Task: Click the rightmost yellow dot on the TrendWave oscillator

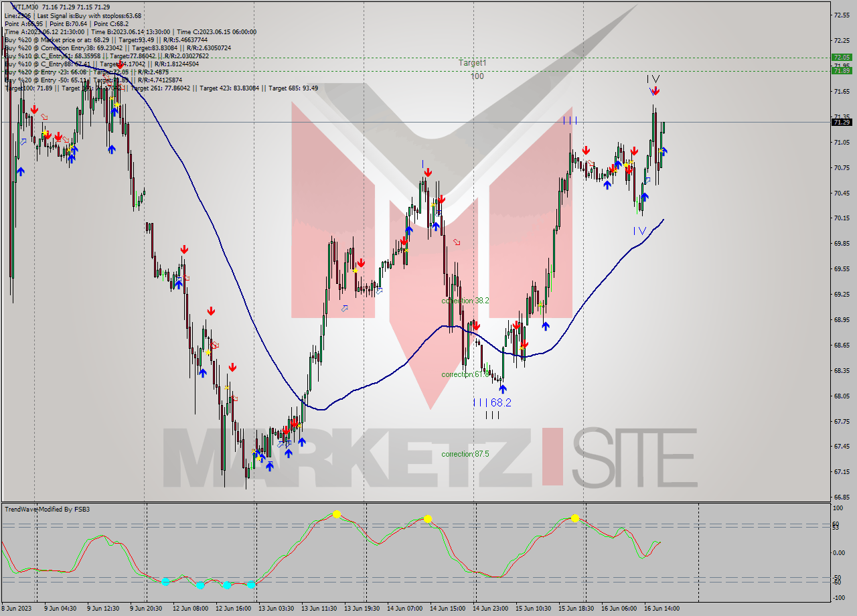Action: click(x=575, y=518)
